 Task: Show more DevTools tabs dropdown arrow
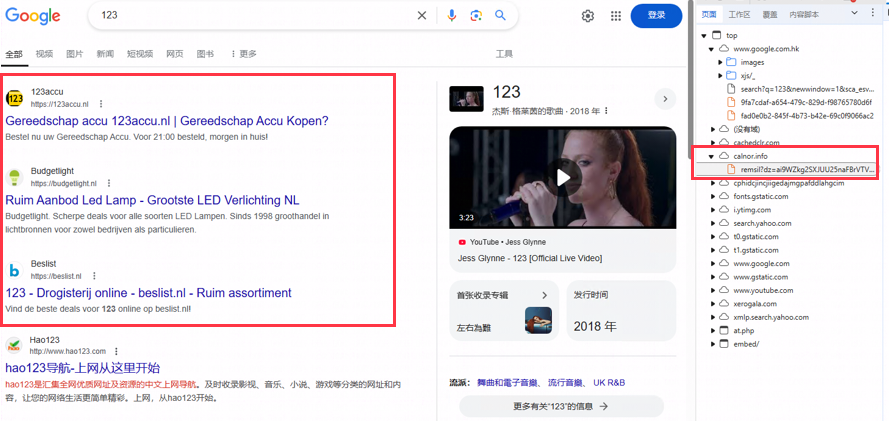pyautogui.click(x=854, y=12)
